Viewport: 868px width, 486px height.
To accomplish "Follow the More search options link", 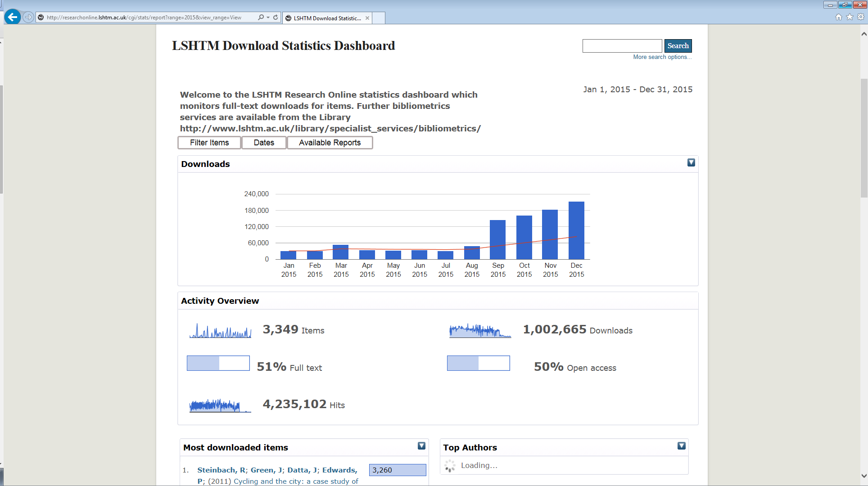I will (662, 57).
